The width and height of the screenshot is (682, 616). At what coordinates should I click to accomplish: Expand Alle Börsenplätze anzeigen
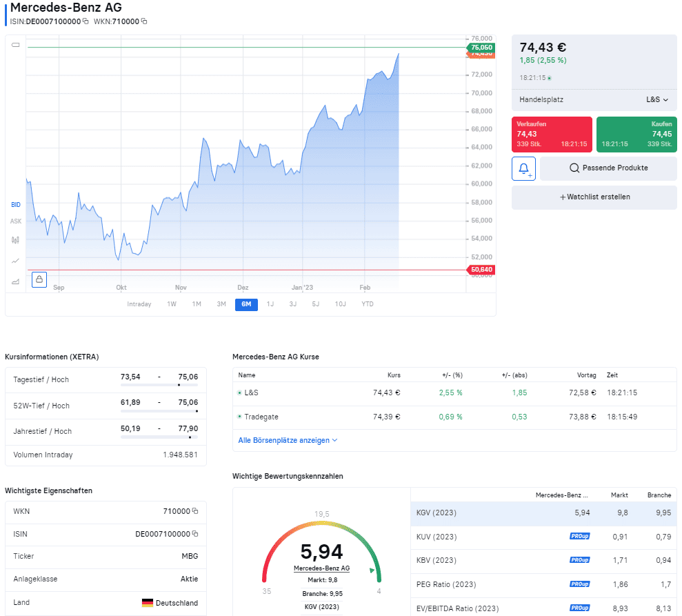(x=284, y=439)
